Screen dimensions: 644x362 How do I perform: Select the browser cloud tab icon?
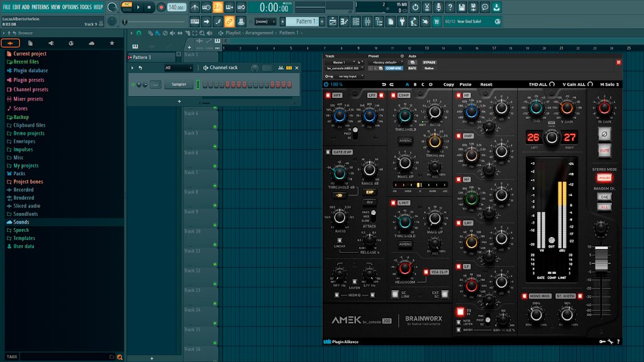(91, 43)
